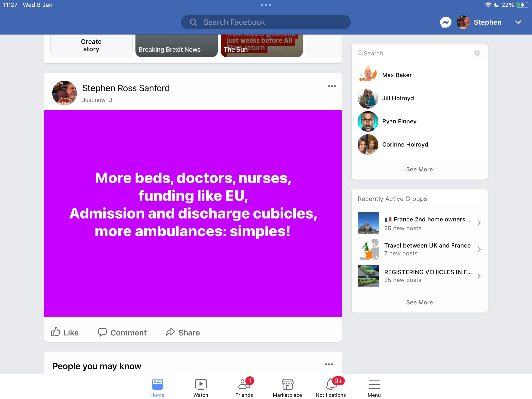Open the Messenger icon in the header

tap(446, 22)
